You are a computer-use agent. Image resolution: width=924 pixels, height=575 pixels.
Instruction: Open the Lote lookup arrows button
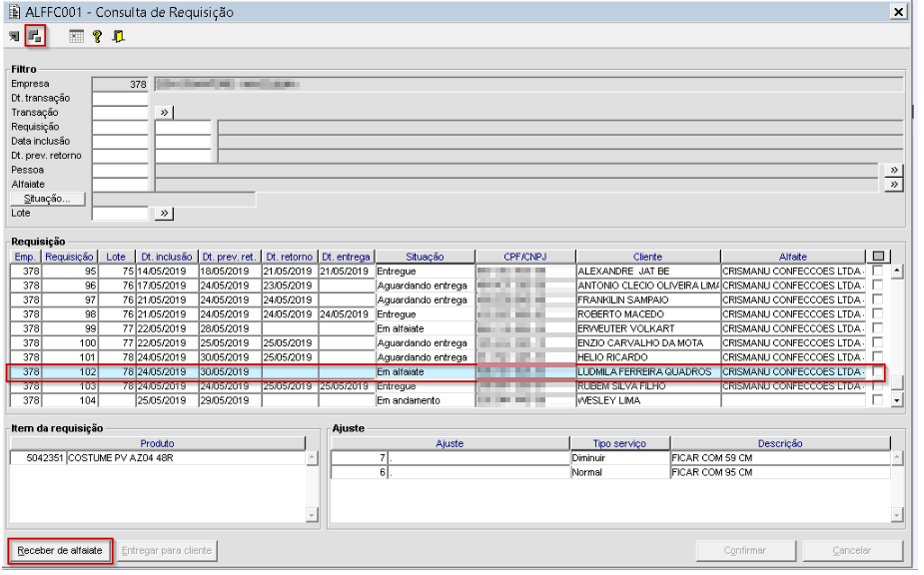(165, 213)
